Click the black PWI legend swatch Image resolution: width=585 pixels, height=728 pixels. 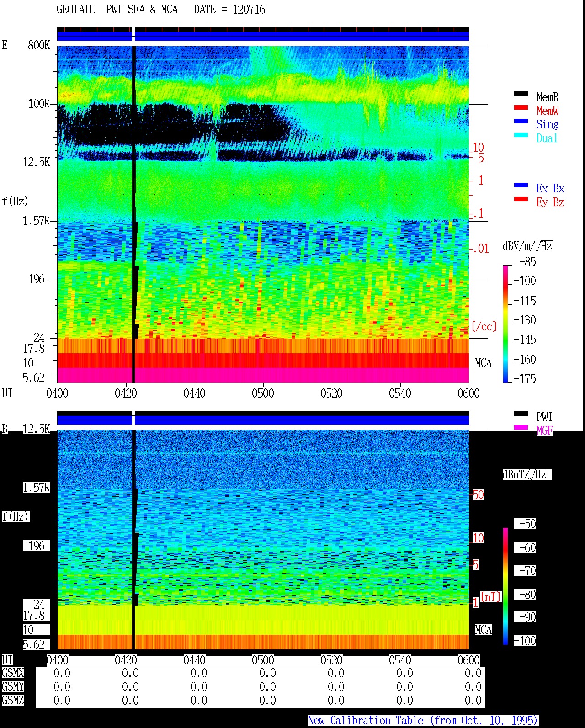(x=521, y=414)
